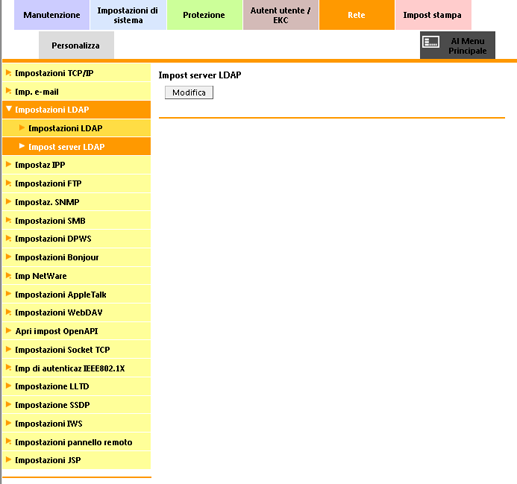Viewport: 517px width, 484px height.
Task: Click the arrow icon beside Impostazioni Bonjour
Action: (x=9, y=257)
